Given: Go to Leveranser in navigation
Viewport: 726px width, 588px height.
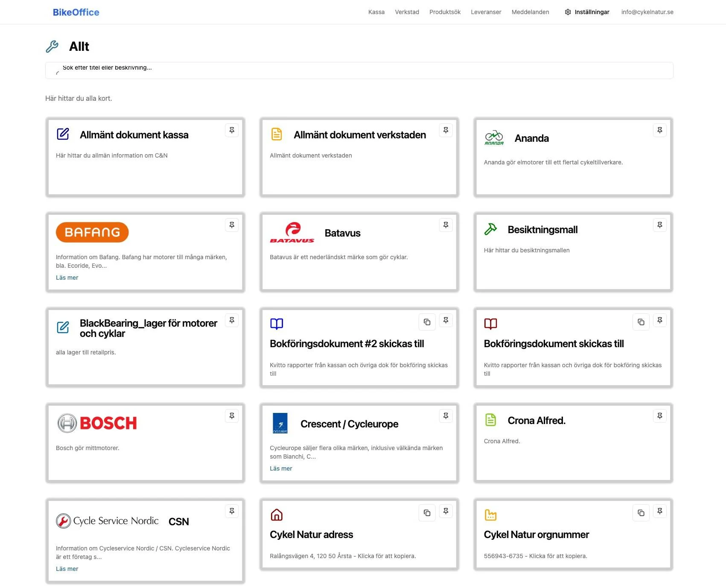Looking at the screenshot, I should pos(486,12).
